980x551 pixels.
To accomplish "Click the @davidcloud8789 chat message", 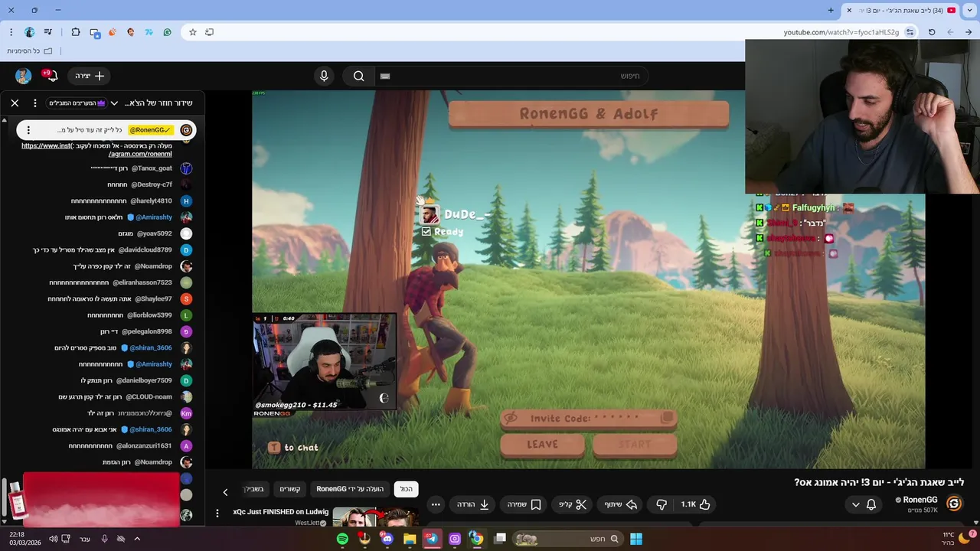I will pyautogui.click(x=103, y=250).
